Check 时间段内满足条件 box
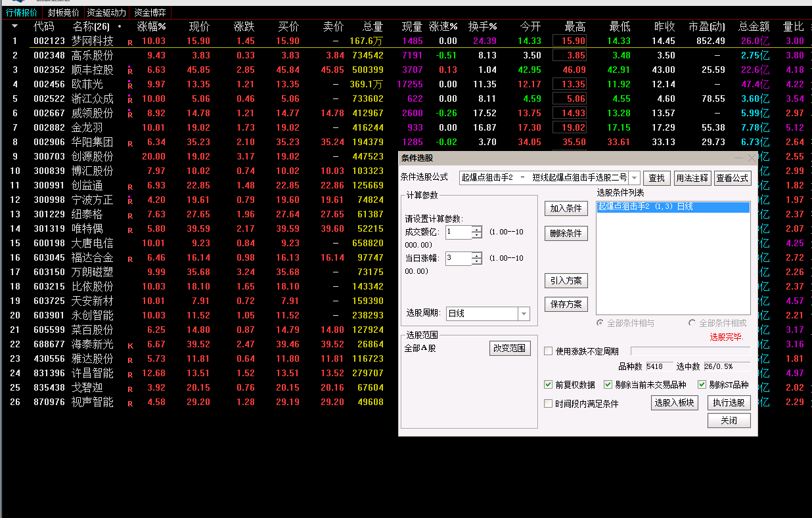This screenshot has width=812, height=518. pos(549,404)
